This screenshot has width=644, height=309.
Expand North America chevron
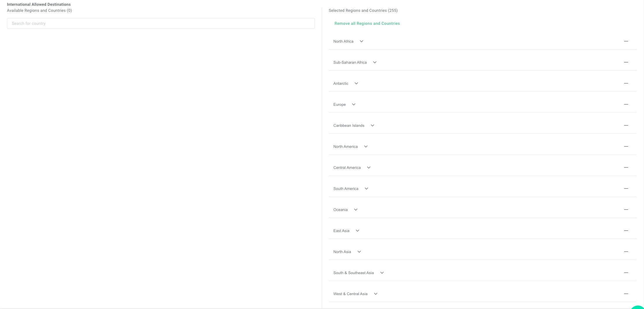click(366, 146)
